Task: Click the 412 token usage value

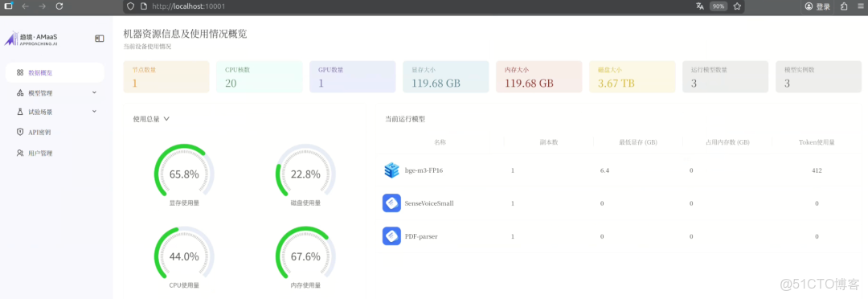Action: [x=817, y=170]
